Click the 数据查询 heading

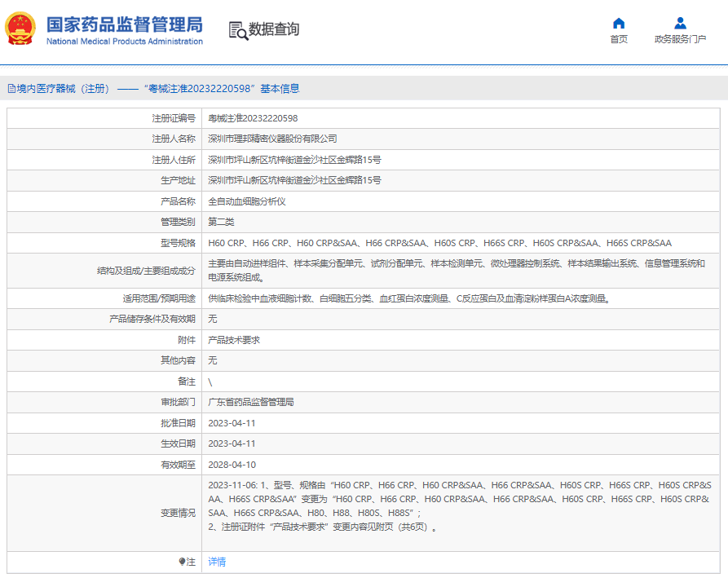tap(274, 29)
